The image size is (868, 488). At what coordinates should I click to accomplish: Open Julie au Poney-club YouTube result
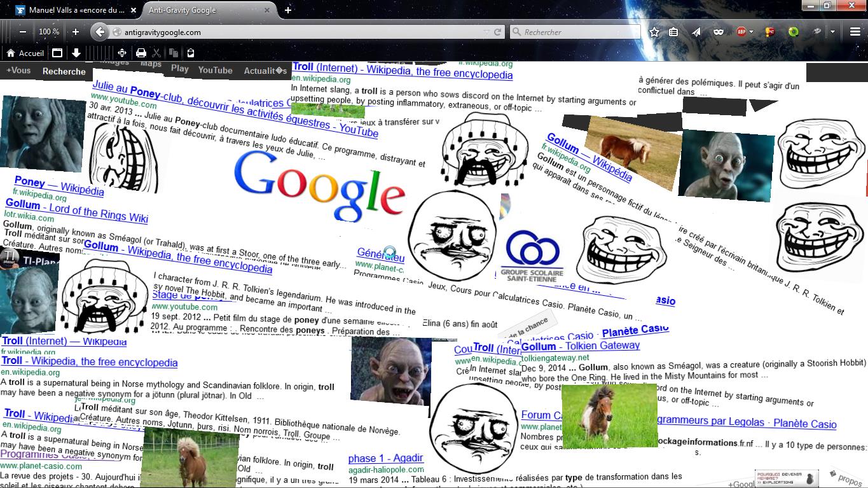(x=235, y=109)
